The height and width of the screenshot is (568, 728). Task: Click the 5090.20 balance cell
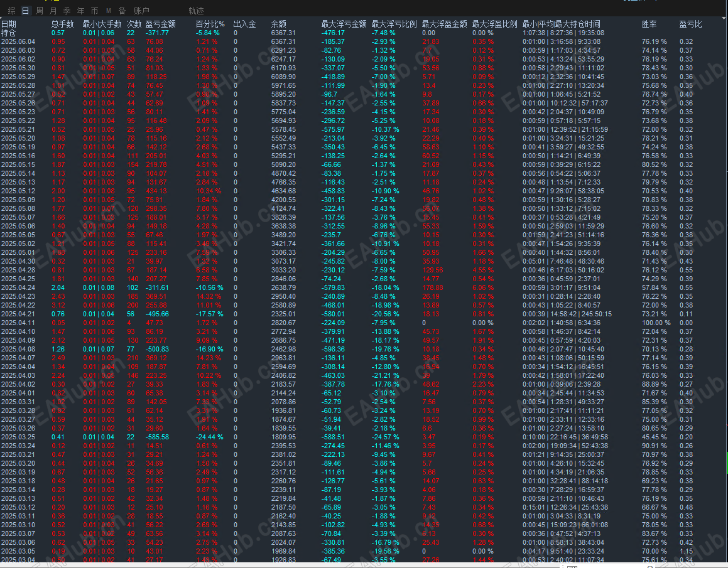coord(283,164)
